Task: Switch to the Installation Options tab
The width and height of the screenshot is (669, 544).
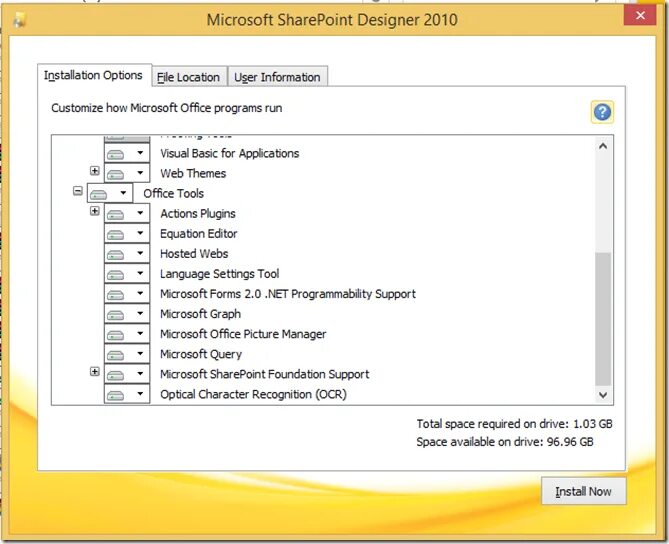Action: [x=93, y=76]
